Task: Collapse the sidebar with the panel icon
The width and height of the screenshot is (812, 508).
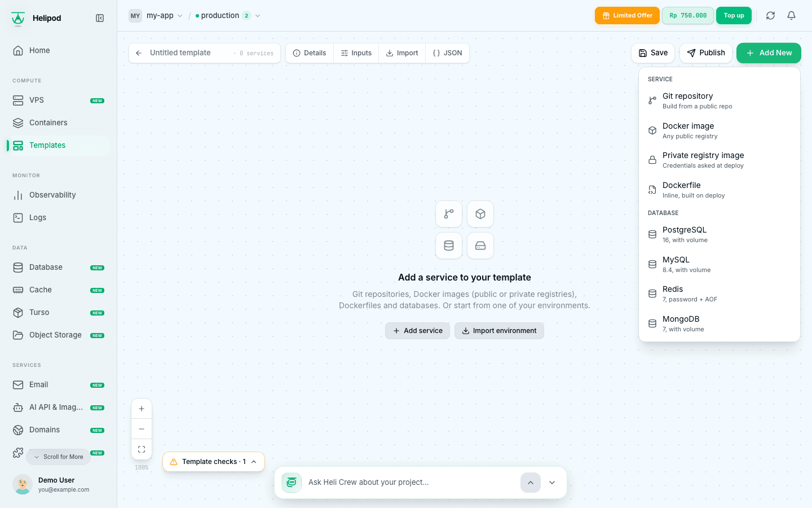Action: pos(100,18)
